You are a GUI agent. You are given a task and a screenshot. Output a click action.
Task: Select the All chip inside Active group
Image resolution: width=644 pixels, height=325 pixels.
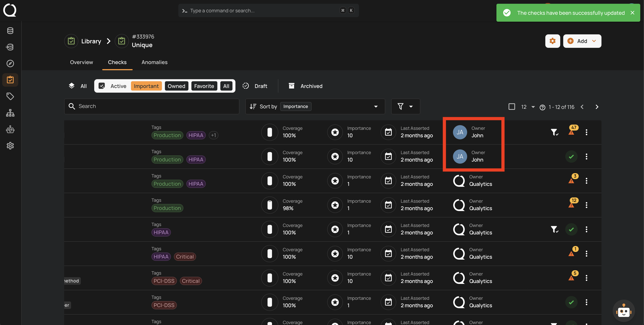(x=226, y=86)
